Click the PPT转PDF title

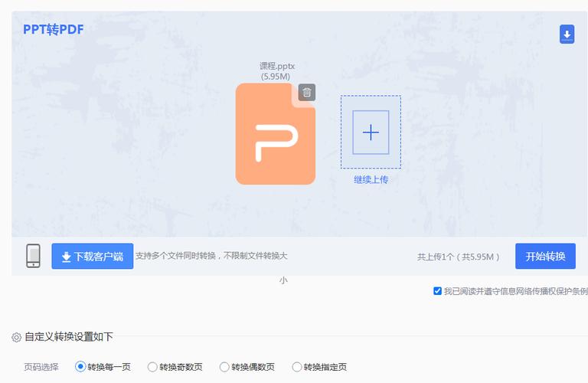(x=54, y=29)
